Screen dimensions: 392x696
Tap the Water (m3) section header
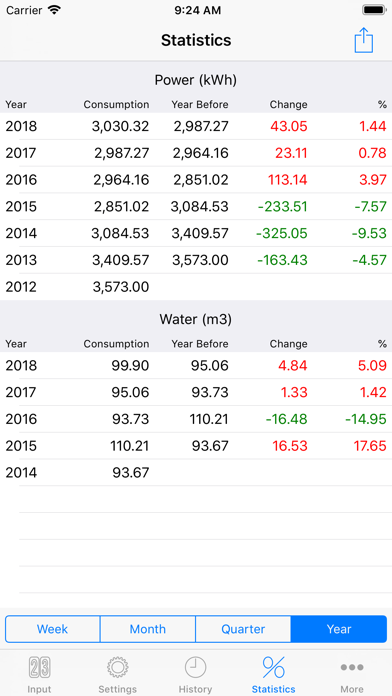click(196, 319)
